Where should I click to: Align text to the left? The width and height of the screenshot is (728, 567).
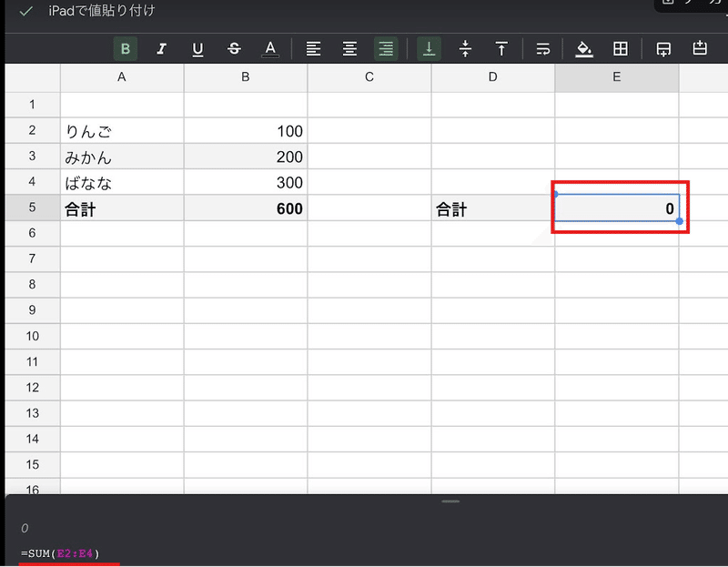click(x=313, y=48)
